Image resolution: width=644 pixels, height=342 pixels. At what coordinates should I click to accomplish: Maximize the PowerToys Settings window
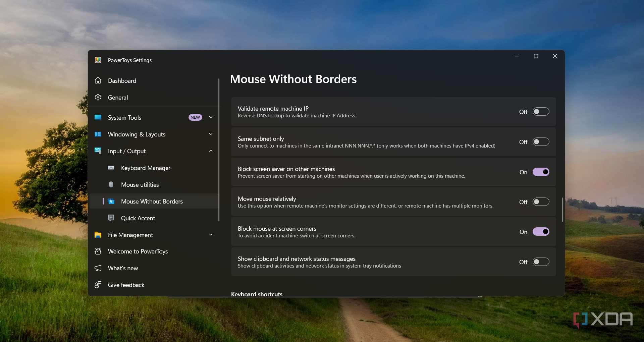[536, 56]
